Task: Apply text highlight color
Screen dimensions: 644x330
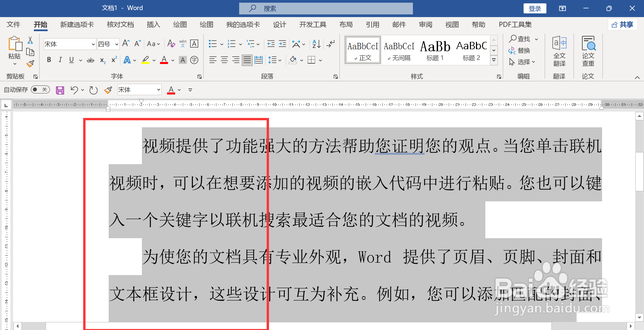Action: (x=145, y=60)
